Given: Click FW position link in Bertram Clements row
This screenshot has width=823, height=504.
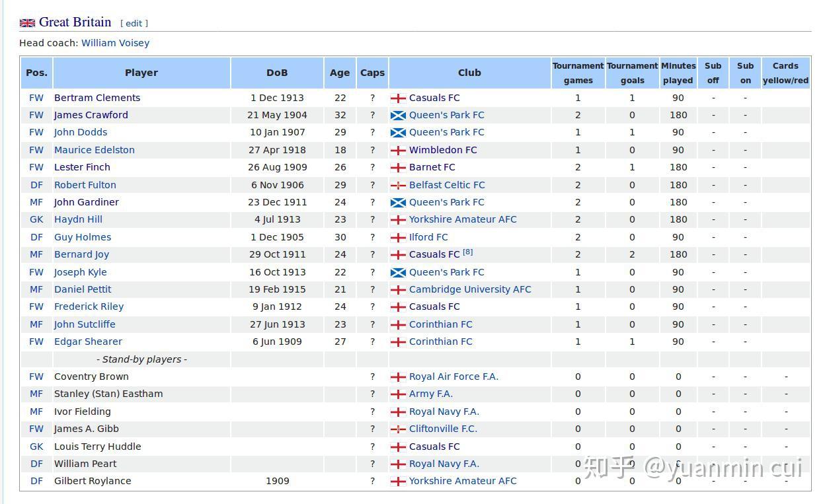Looking at the screenshot, I should tap(36, 98).
